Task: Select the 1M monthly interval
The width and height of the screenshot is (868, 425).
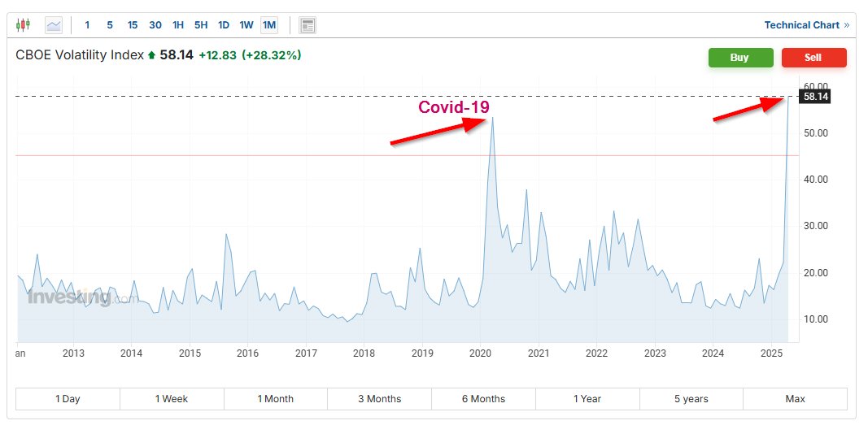Action: 269,25
